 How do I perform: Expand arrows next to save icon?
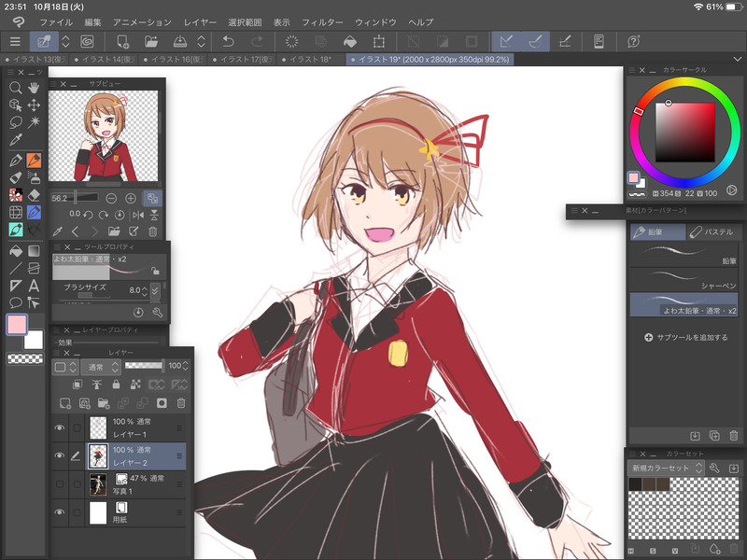click(x=201, y=42)
